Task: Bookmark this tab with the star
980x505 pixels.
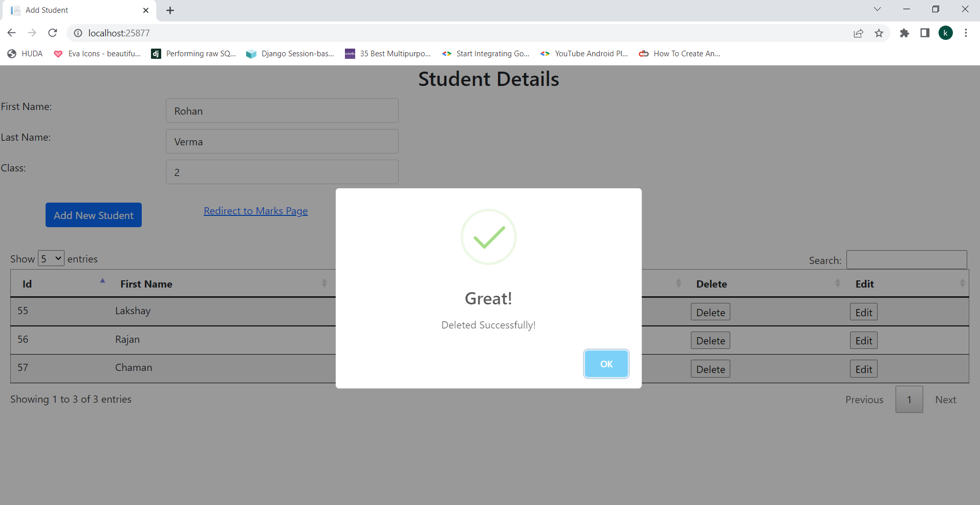Action: pos(879,33)
